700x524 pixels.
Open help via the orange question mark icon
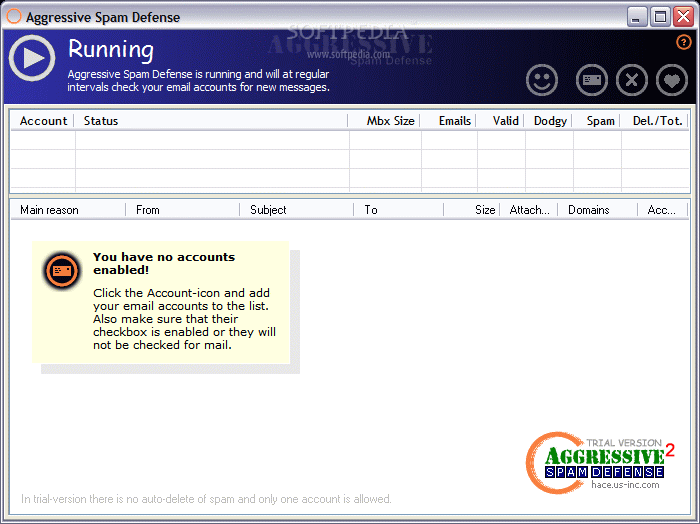(683, 42)
